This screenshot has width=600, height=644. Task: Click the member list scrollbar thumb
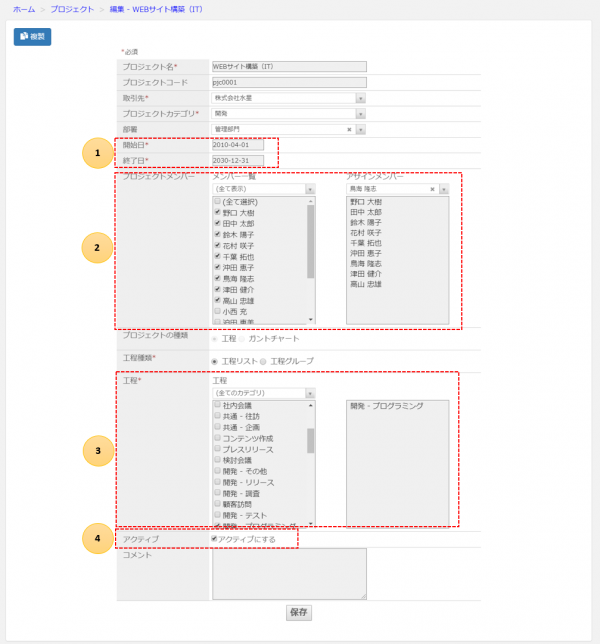310,242
